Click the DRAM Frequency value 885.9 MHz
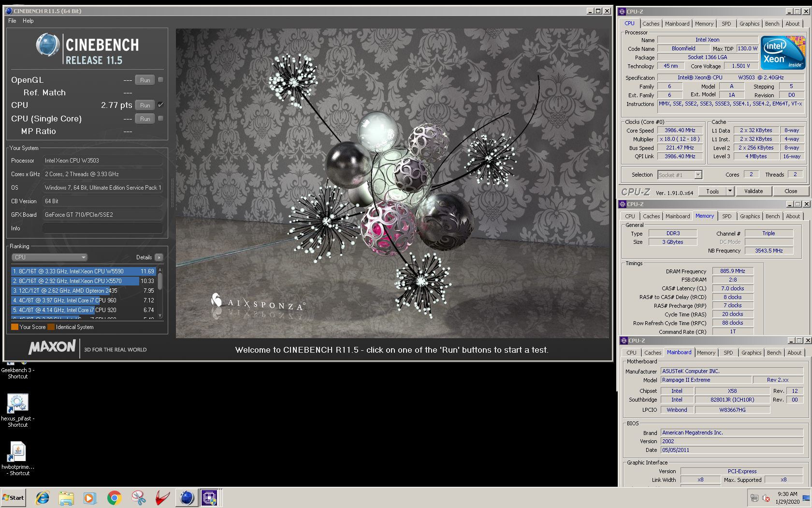The image size is (812, 508). click(x=732, y=271)
